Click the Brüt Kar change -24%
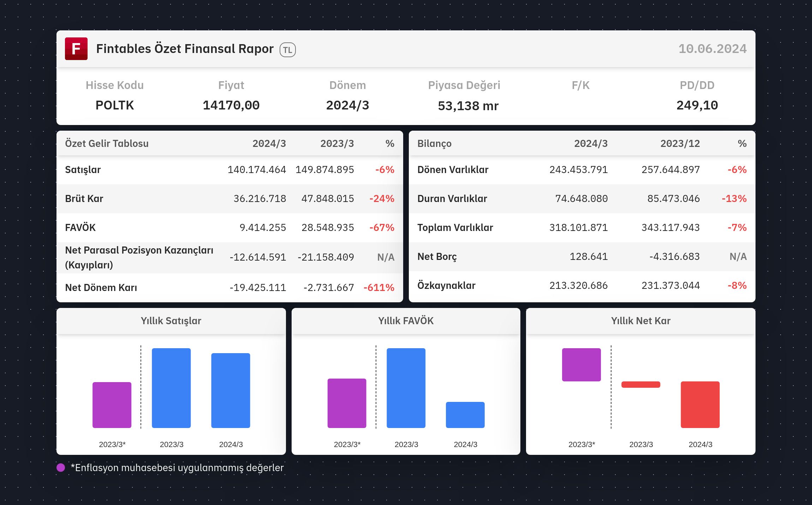 [382, 198]
